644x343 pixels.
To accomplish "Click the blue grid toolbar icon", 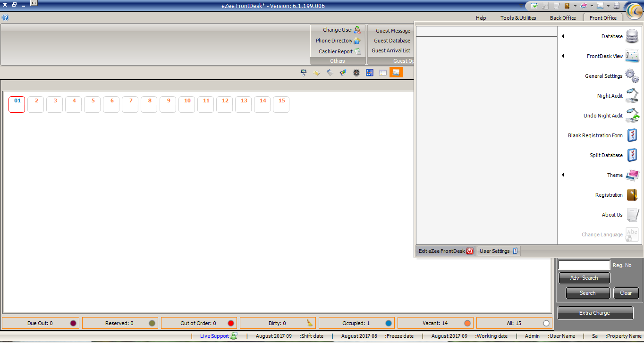I will 370,72.
